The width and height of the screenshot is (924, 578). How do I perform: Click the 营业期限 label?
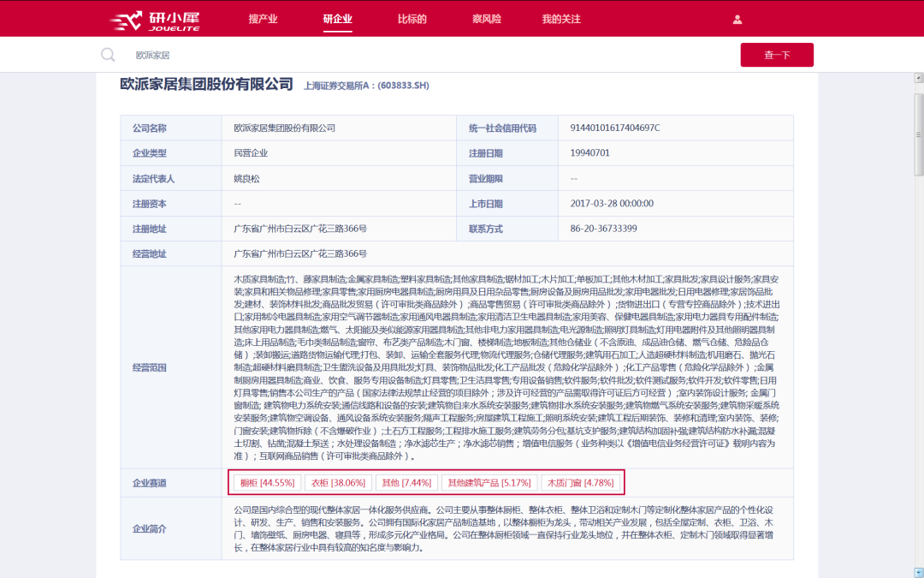point(486,179)
